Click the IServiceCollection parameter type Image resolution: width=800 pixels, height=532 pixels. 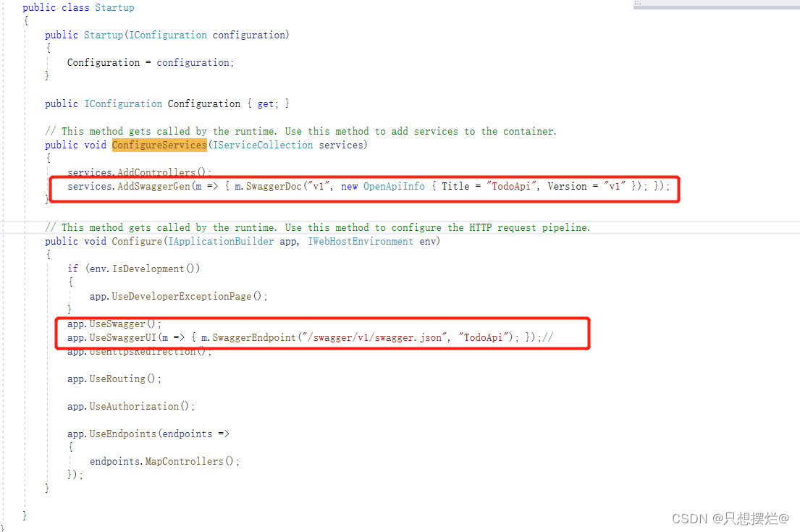[262, 145]
